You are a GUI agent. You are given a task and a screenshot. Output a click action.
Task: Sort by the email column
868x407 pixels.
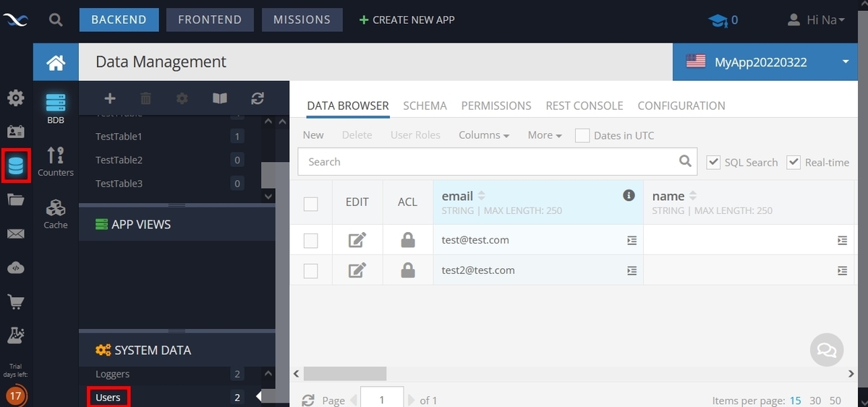482,196
